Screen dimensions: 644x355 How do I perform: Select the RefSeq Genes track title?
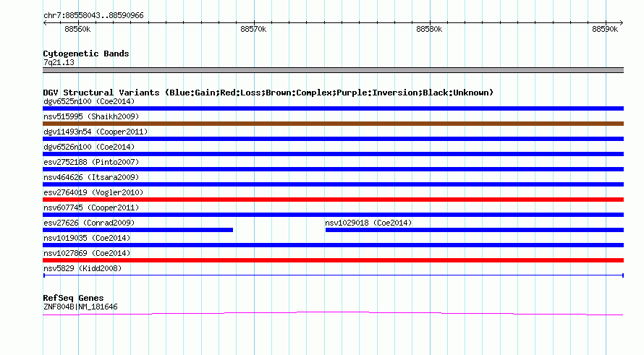[73, 298]
